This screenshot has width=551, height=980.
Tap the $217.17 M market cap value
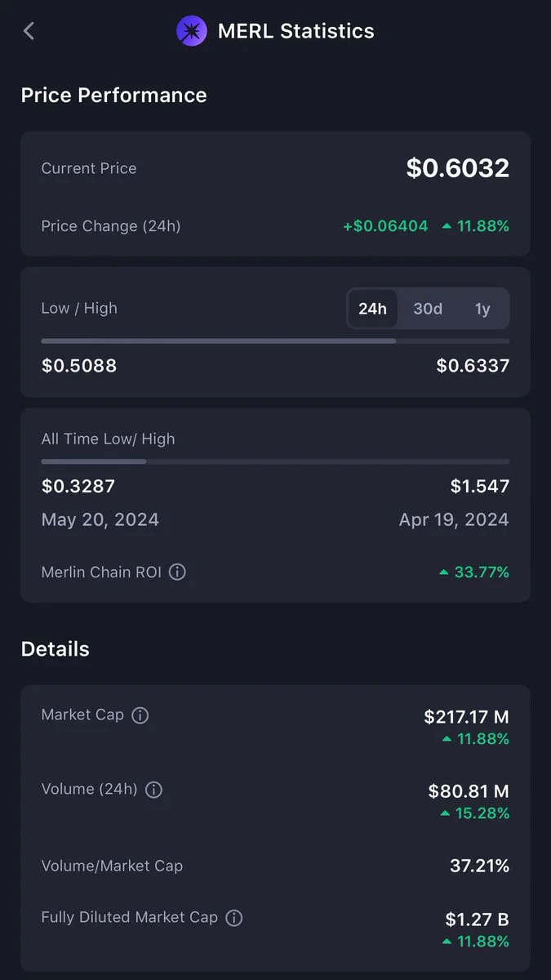466,717
